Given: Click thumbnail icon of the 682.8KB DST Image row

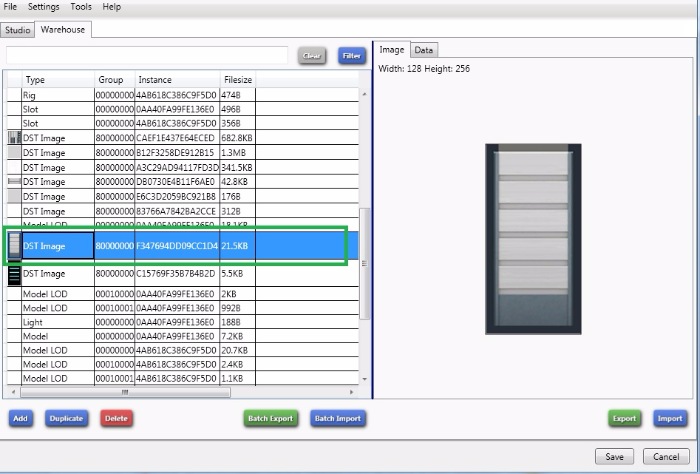Looking at the screenshot, I should 13,138.
